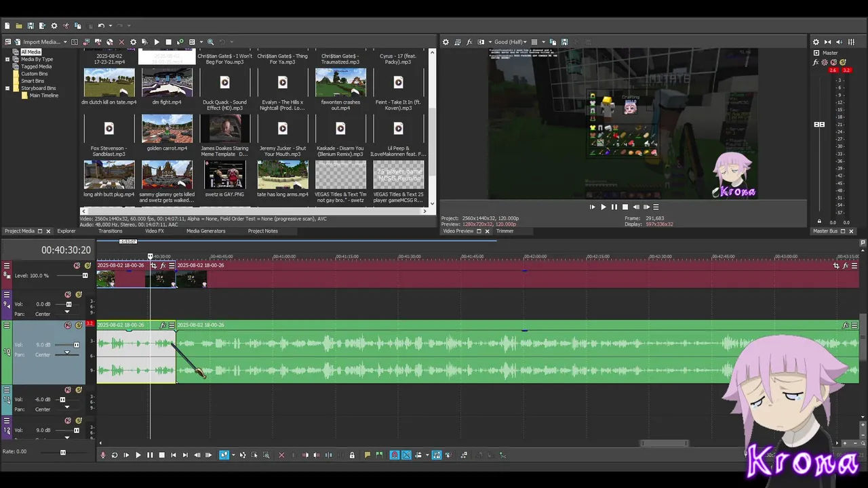Select Tagged Media bin
Viewport: 868px width, 488px height.
click(x=36, y=66)
